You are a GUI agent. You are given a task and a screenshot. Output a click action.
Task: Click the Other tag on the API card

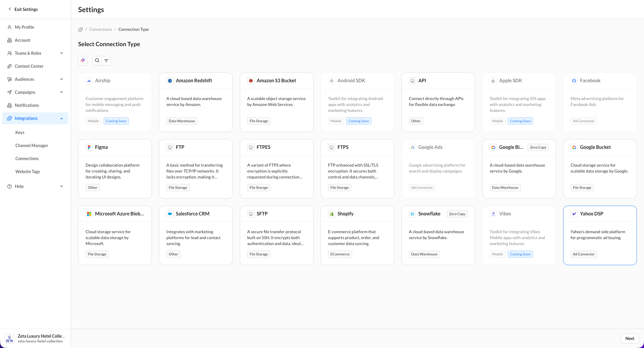coord(416,121)
